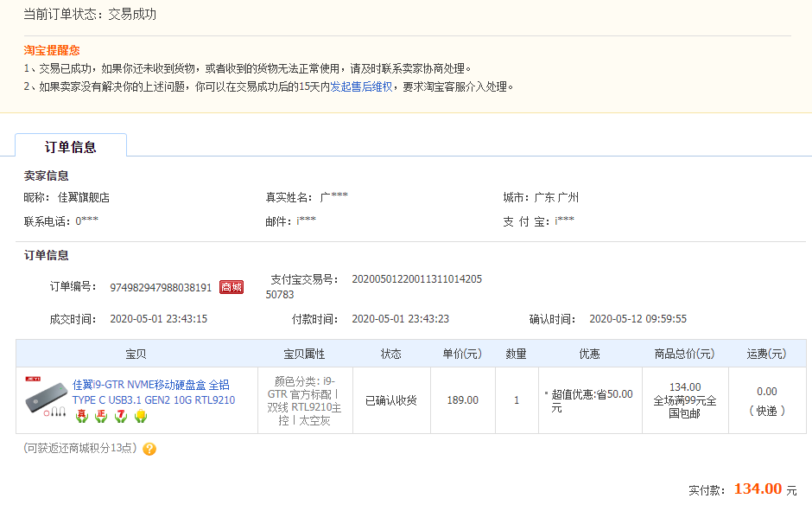The height and width of the screenshot is (511, 812).
Task: Select the 订单信息 tab
Action: (x=71, y=147)
